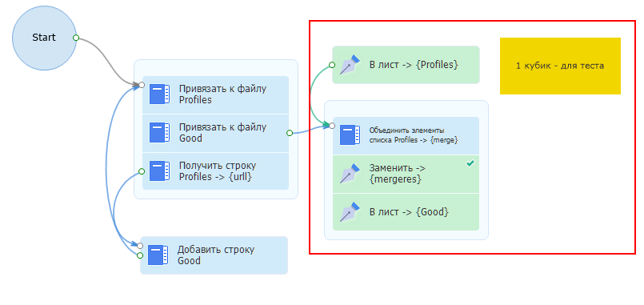Select yellow note 1 кубик - для теста
644x305 pixels.
(560, 66)
